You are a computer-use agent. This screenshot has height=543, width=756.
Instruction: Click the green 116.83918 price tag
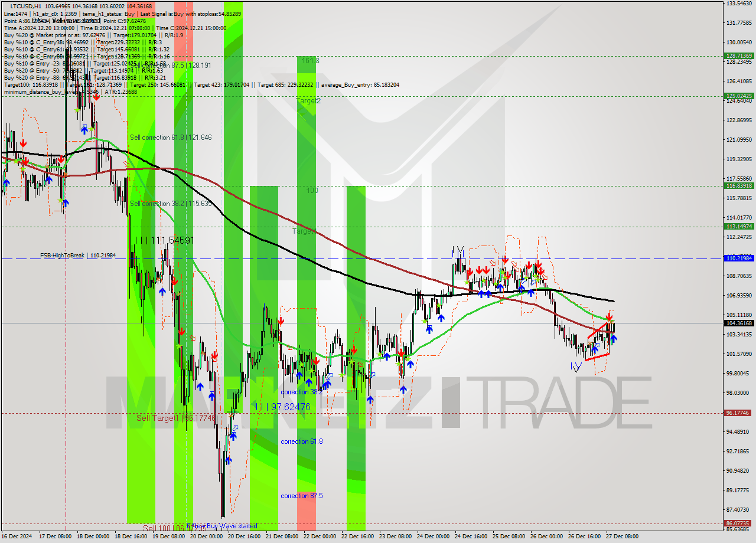(739, 186)
